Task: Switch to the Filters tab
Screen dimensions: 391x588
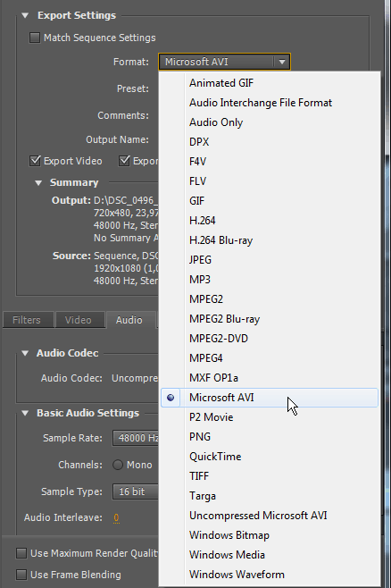Action: tap(27, 320)
